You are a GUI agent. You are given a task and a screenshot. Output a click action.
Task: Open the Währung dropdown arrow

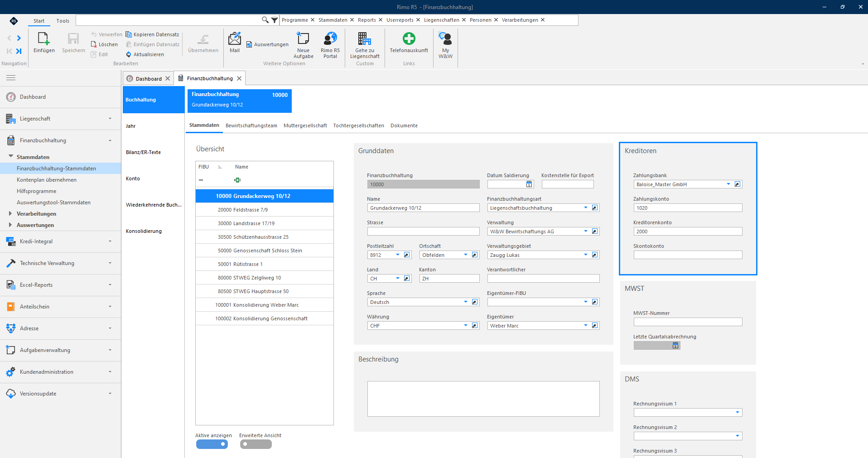[466, 326]
